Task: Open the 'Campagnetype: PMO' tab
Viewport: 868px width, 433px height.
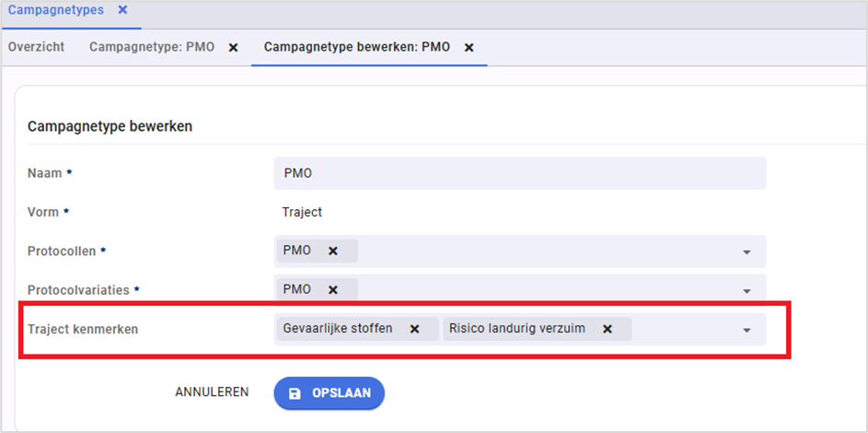Action: [151, 47]
